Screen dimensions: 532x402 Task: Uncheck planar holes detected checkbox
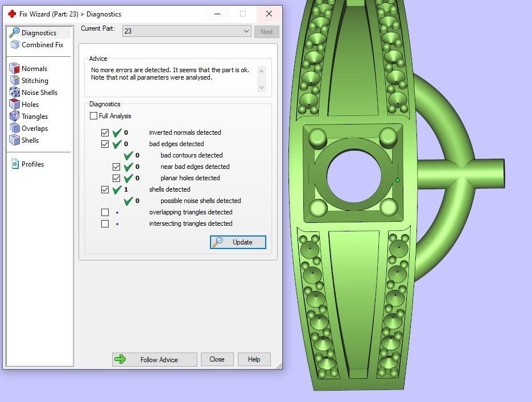click(117, 179)
